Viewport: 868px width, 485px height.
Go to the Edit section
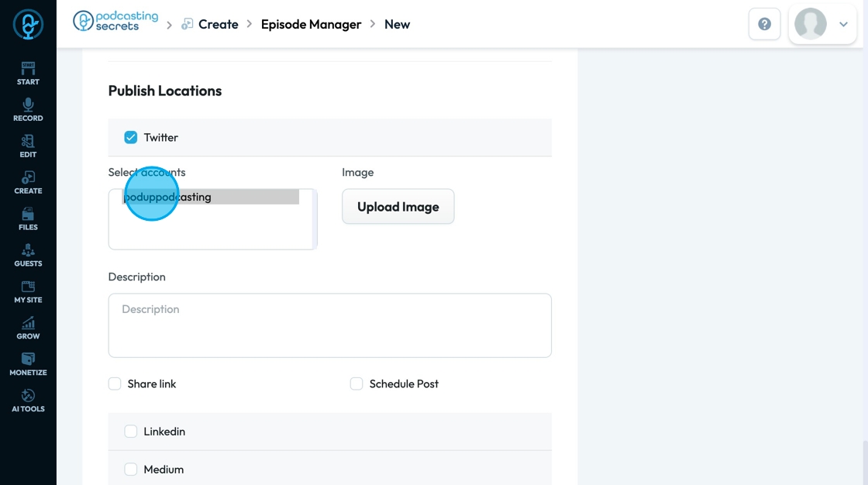pyautogui.click(x=28, y=146)
